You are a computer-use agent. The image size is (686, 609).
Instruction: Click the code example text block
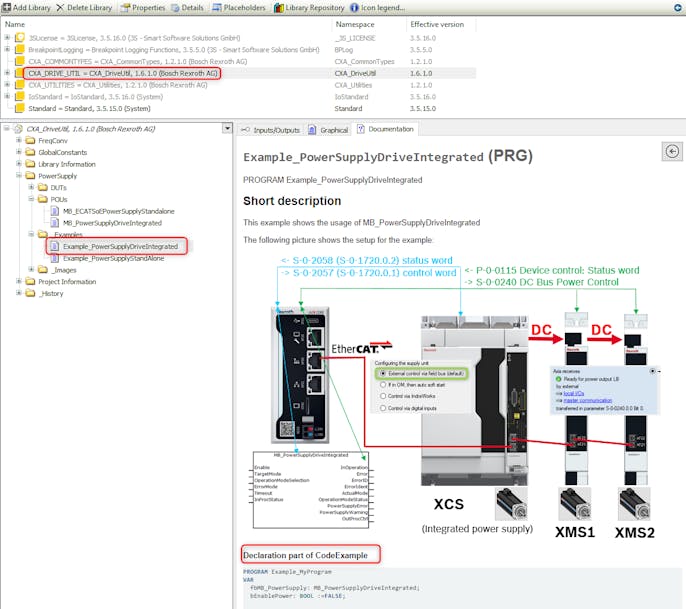pyautogui.click(x=464, y=588)
